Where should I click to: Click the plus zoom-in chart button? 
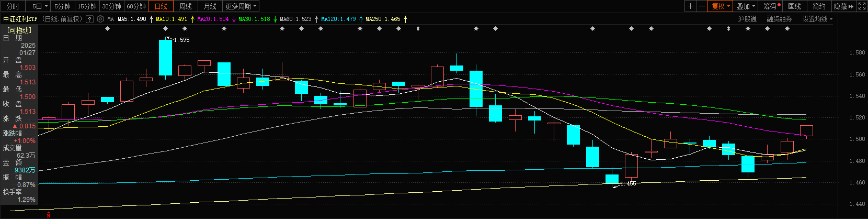(691, 6)
